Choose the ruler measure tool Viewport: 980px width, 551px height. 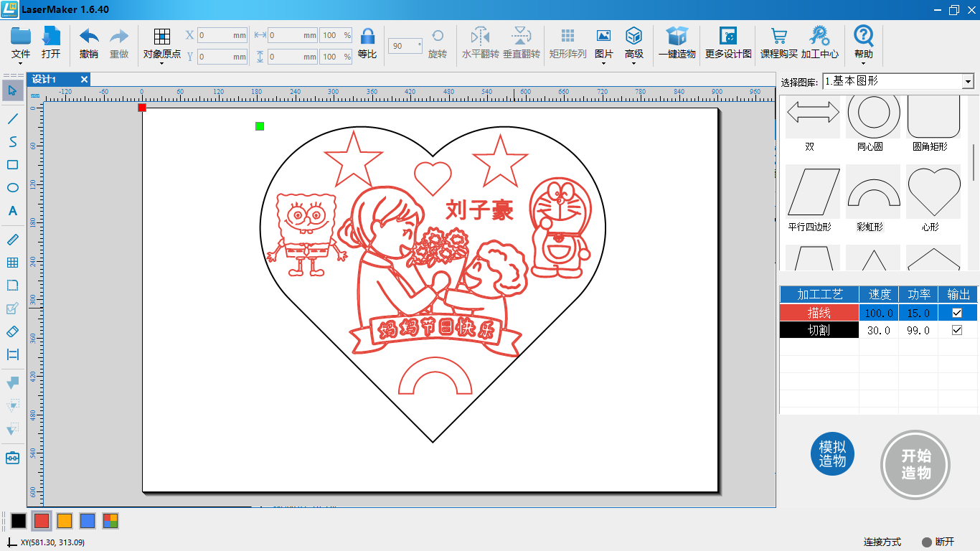12,240
